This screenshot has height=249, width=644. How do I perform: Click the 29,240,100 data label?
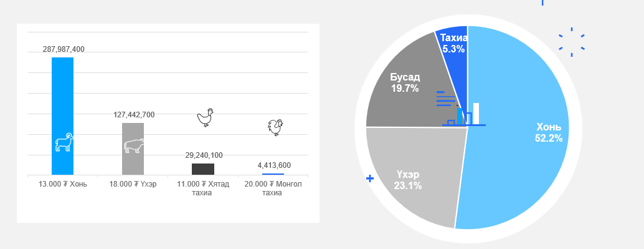(204, 155)
